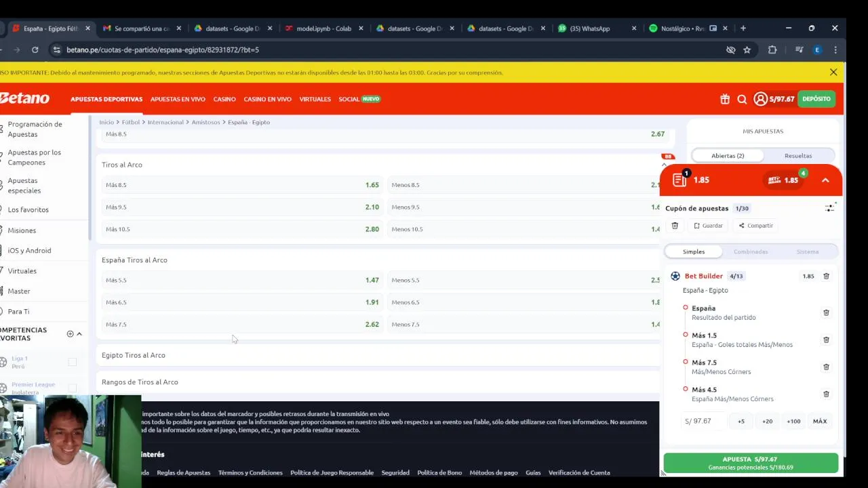Select España Más 6.5 tiros odds 1.91
868x488 pixels.
(243, 302)
